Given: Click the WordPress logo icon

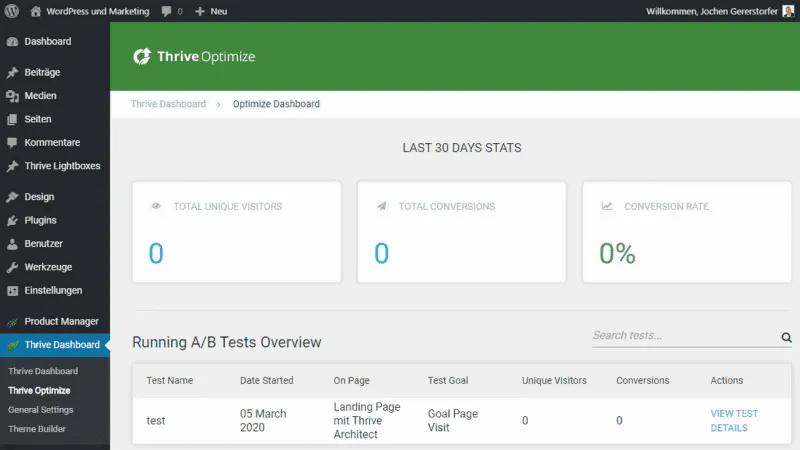Looking at the screenshot, I should (x=12, y=11).
